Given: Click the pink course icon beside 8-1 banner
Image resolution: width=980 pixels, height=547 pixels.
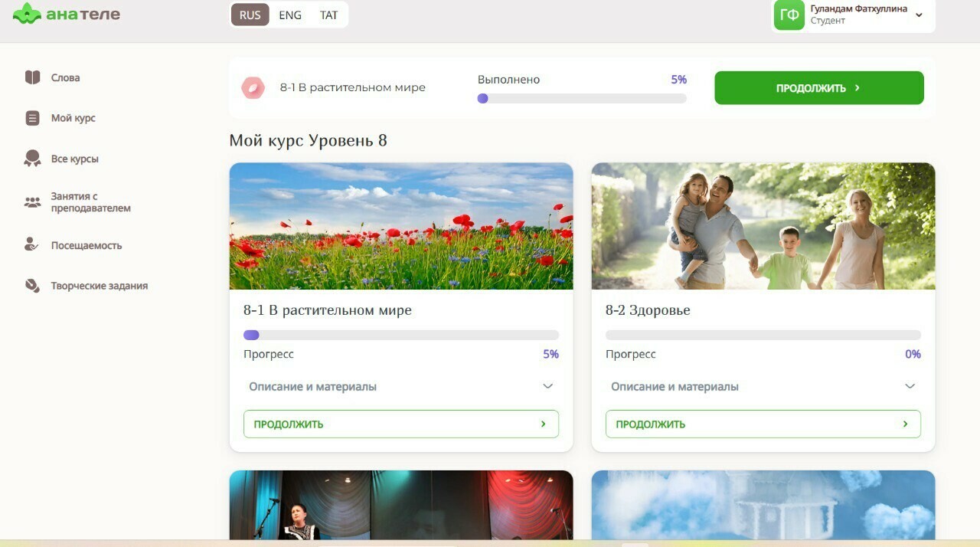Looking at the screenshot, I should click(x=253, y=88).
